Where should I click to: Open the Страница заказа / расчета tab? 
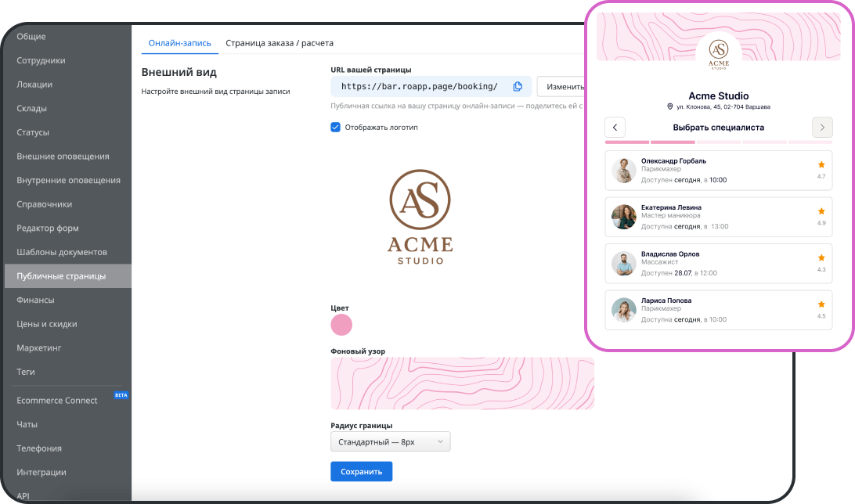(x=280, y=43)
